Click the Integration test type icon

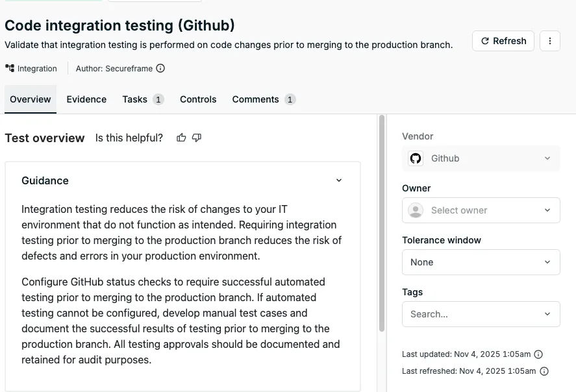(8, 67)
